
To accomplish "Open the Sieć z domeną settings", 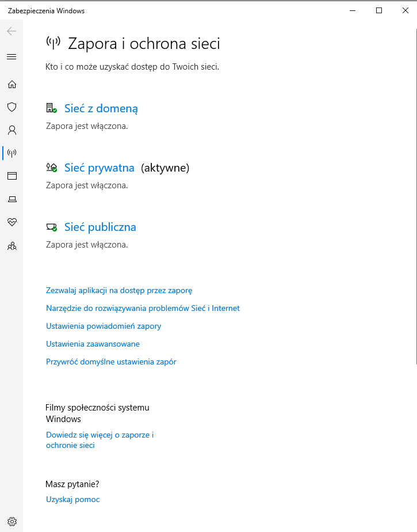I will (101, 109).
